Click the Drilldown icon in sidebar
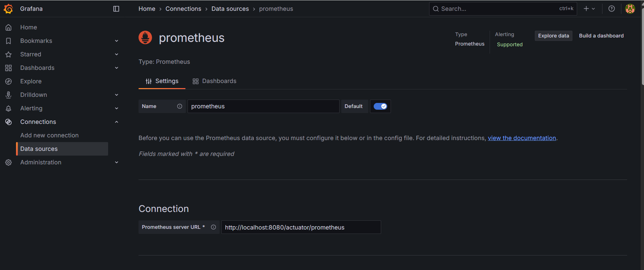This screenshot has width=644, height=270. [8, 95]
